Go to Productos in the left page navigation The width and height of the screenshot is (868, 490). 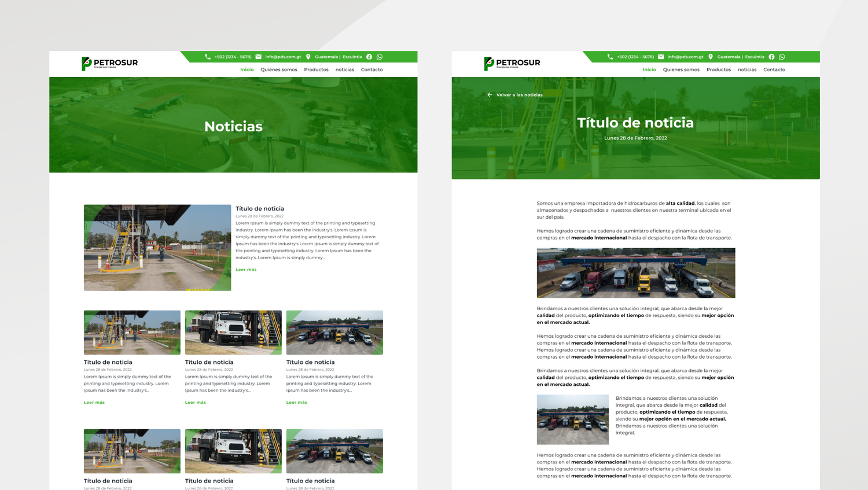coord(316,69)
